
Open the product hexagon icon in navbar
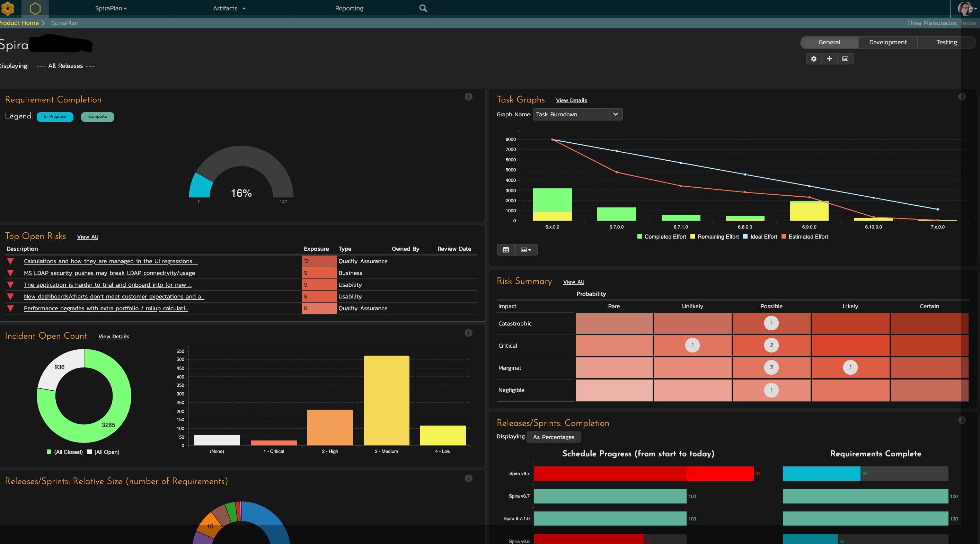[35, 8]
